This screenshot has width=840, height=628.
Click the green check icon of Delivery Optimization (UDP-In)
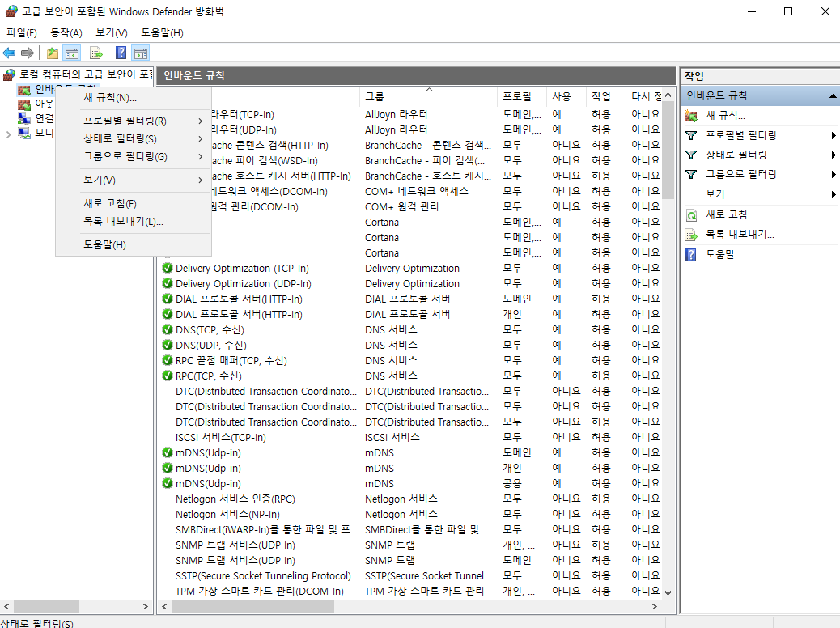[168, 283]
